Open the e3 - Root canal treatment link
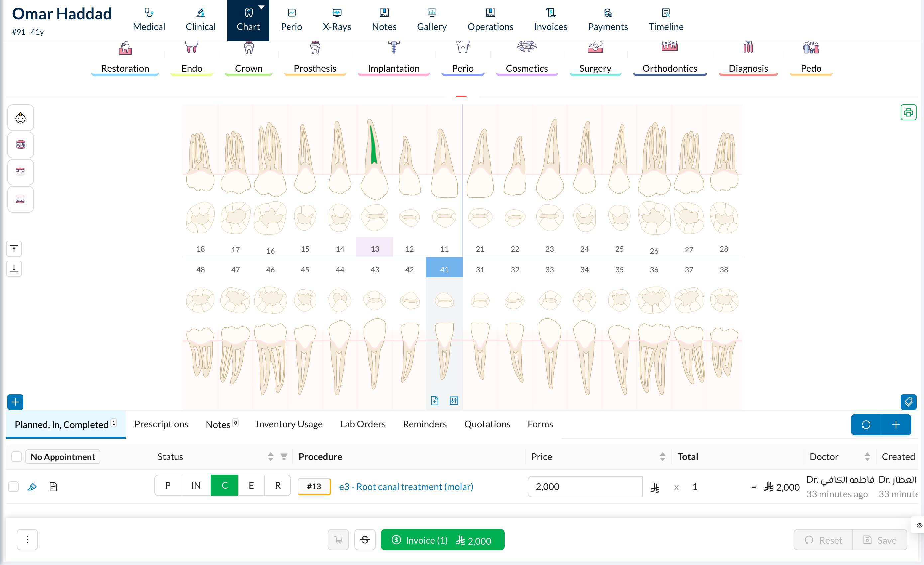 pos(406,487)
